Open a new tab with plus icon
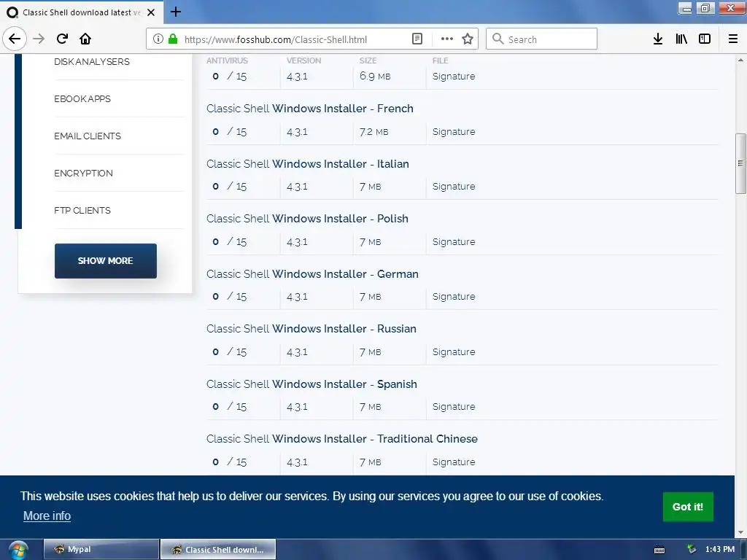Viewport: 747px width, 560px height. pos(175,12)
